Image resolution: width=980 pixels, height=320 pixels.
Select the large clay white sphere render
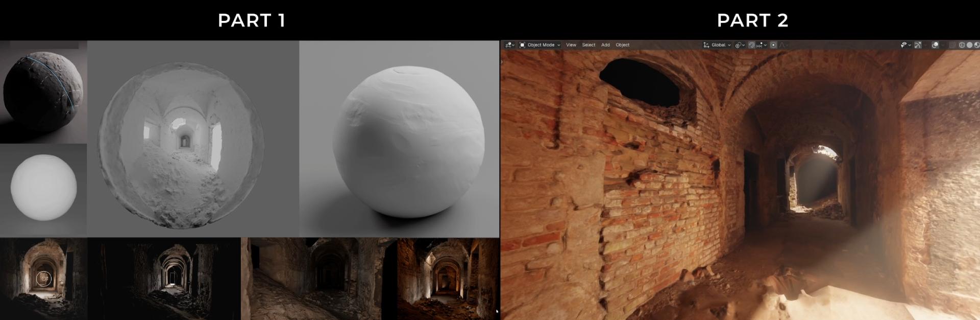click(x=399, y=139)
